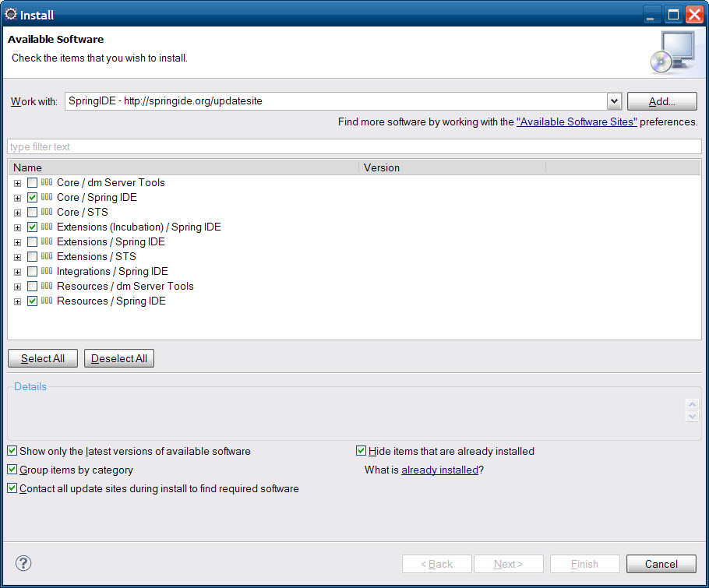Expand the Extensions / Spring IDE node
The image size is (709, 588).
point(17,243)
